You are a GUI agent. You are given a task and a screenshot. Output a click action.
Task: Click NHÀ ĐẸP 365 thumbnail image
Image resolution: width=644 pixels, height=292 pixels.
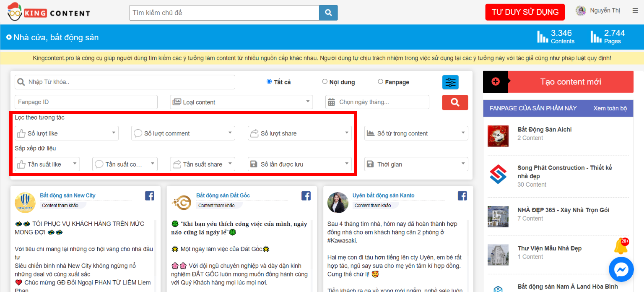pos(498,216)
